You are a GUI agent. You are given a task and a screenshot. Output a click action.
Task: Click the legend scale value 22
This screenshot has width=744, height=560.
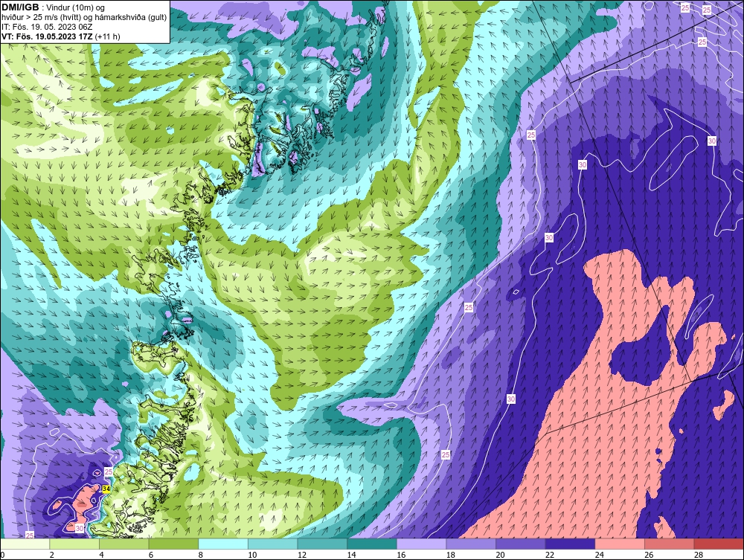tap(550, 555)
